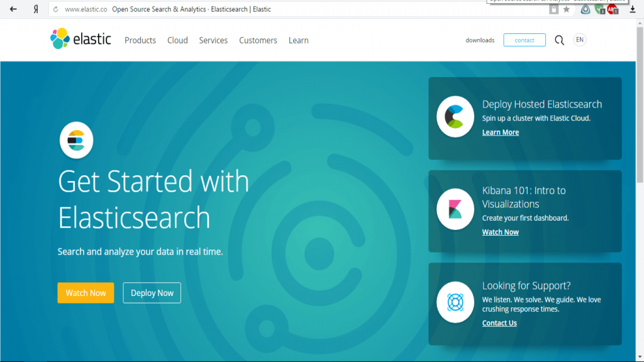The image size is (644, 362).
Task: Reload the page with the refresh icon
Action: point(56,9)
